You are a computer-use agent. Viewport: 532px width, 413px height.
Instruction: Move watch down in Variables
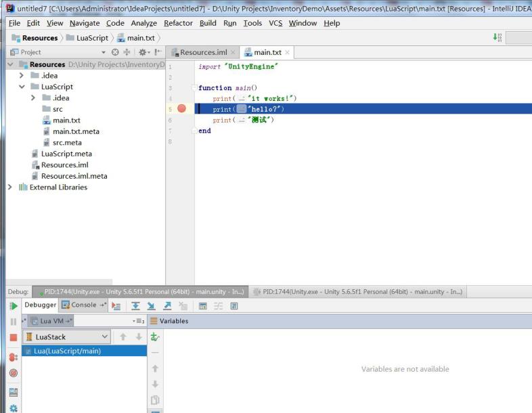[x=155, y=384]
